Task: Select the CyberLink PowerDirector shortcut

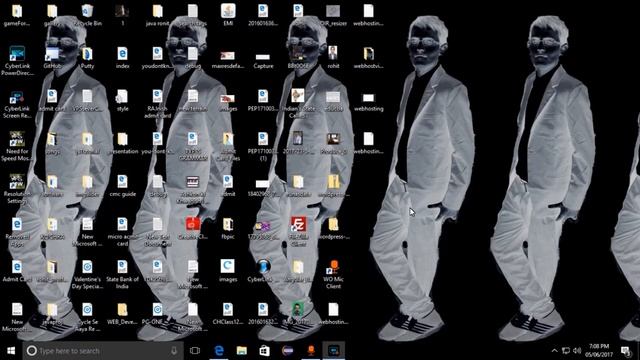Action: 17,60
